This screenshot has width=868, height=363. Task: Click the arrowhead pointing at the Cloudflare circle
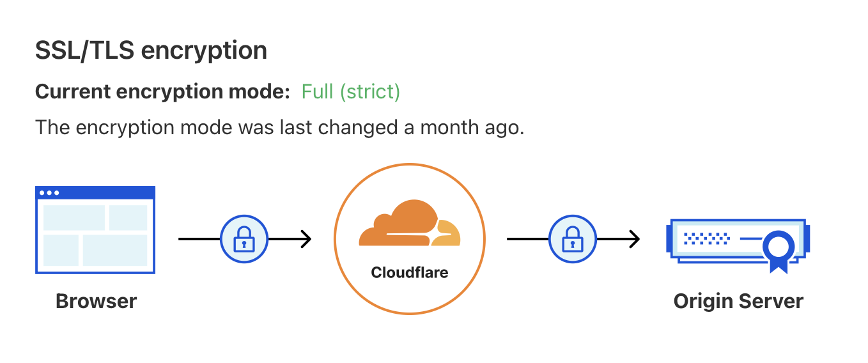tap(306, 239)
